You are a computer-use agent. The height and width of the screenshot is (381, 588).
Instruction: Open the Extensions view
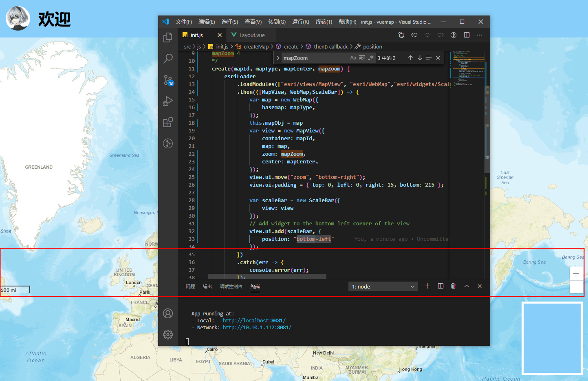pyautogui.click(x=167, y=122)
